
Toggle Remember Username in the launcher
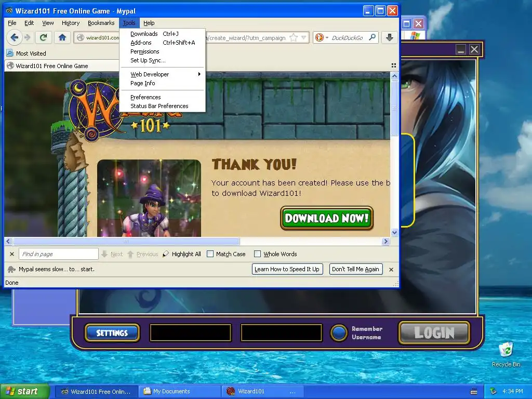coord(339,332)
